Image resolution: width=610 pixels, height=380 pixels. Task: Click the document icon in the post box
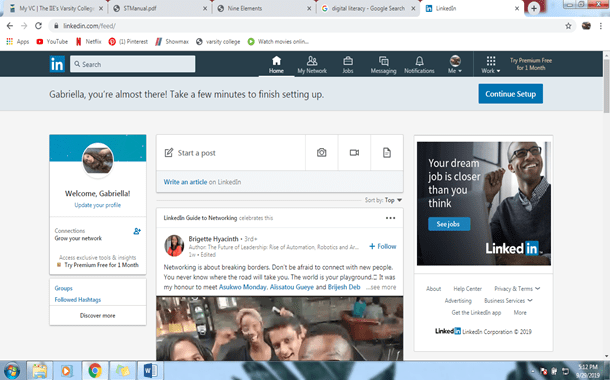[x=387, y=152]
